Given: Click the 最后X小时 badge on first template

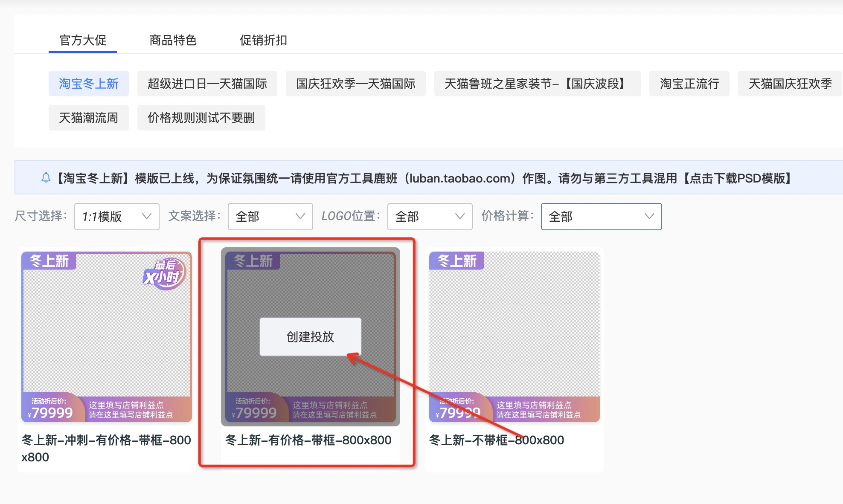Looking at the screenshot, I should [x=164, y=274].
